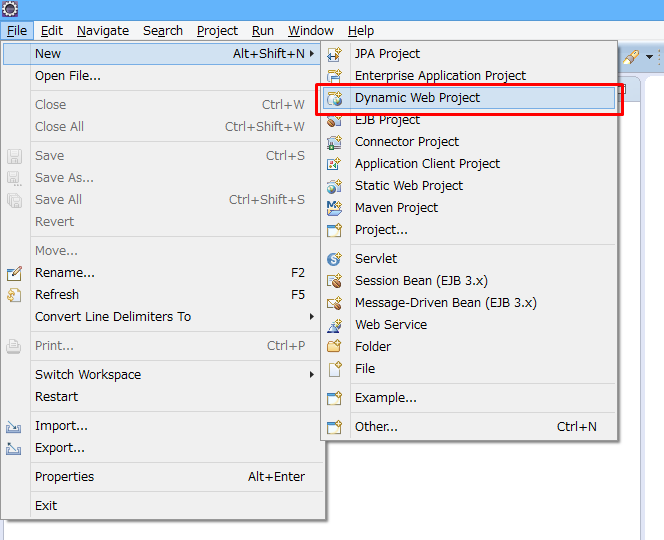Click the Maven Project icon
The image size is (664, 540).
[x=335, y=208]
